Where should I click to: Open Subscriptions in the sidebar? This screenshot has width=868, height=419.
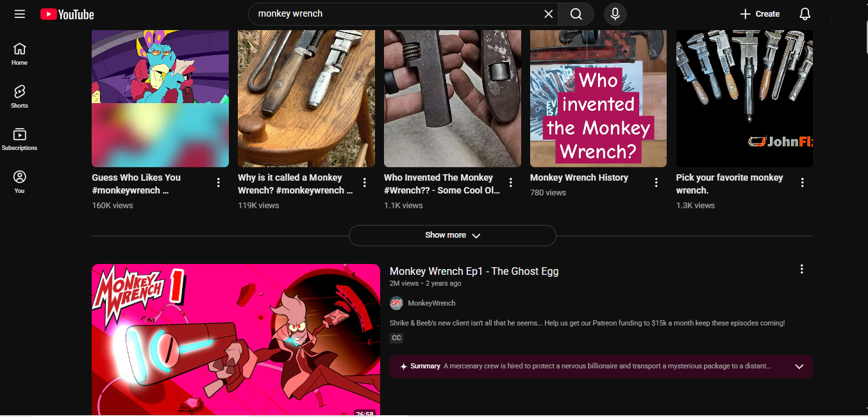click(x=20, y=139)
